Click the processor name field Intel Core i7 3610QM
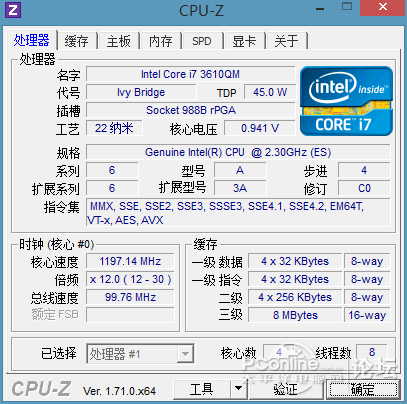Viewport: 407px width, 404px height. [190, 74]
